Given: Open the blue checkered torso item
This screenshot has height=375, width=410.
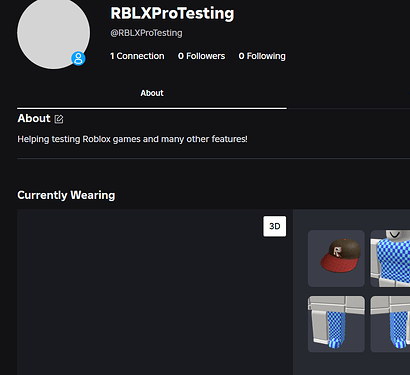Looking at the screenshot, I should coord(390,258).
